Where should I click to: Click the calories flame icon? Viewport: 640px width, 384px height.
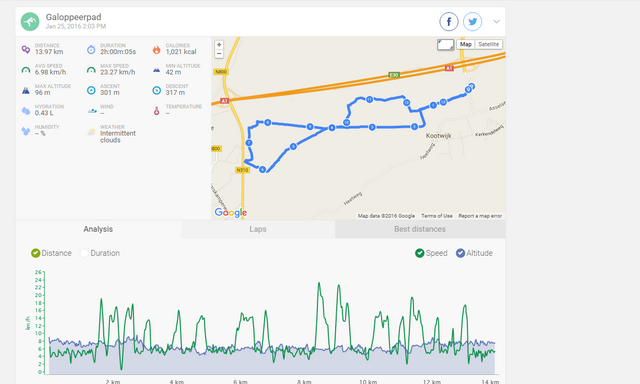tap(156, 49)
